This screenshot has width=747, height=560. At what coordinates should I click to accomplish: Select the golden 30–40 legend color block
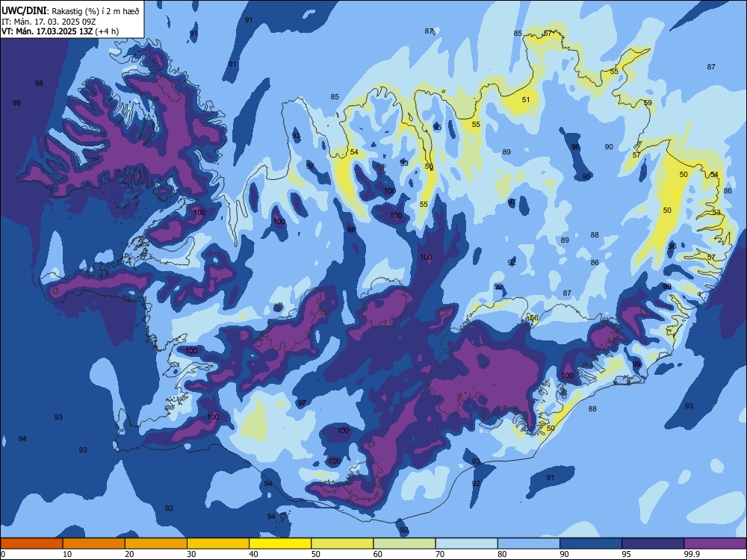[218, 544]
